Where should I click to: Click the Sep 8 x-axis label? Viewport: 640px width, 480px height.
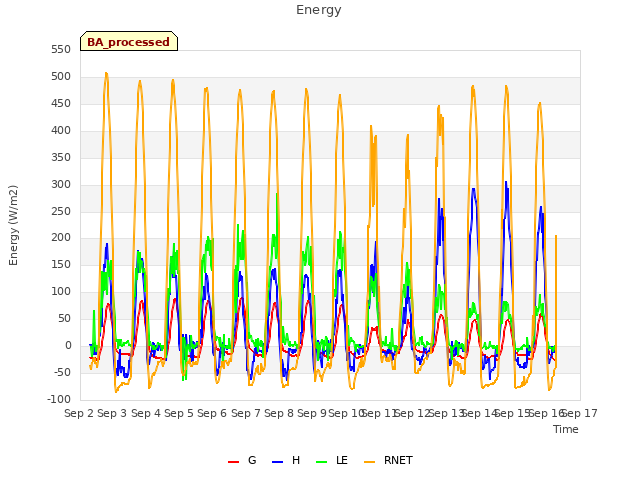click(x=279, y=413)
